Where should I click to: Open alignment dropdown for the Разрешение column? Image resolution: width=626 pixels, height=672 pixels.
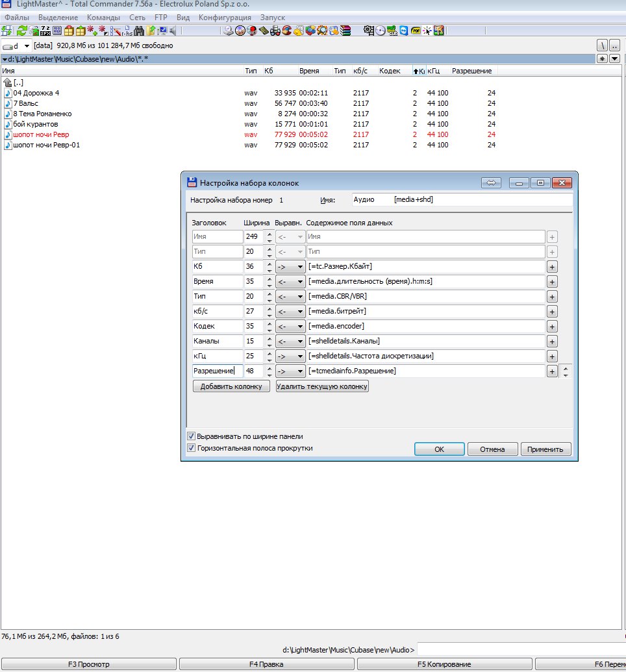[x=290, y=371]
